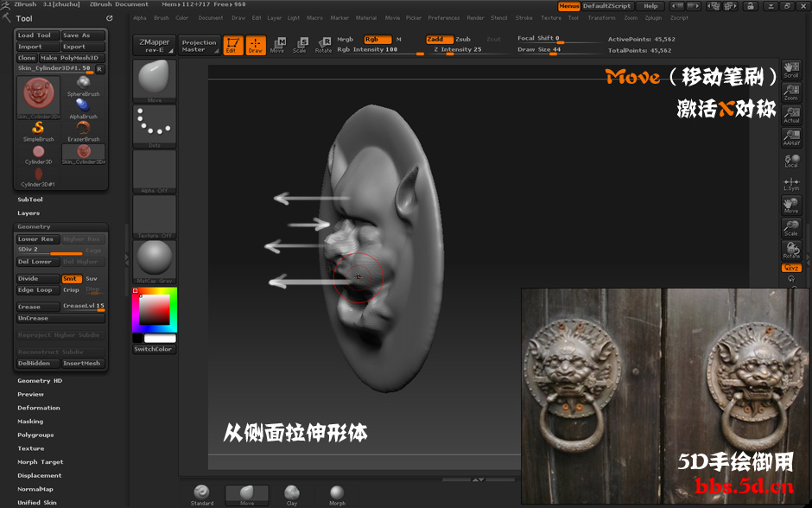This screenshot has width=812, height=508.
Task: Toggle Edit mode button
Action: coord(233,45)
